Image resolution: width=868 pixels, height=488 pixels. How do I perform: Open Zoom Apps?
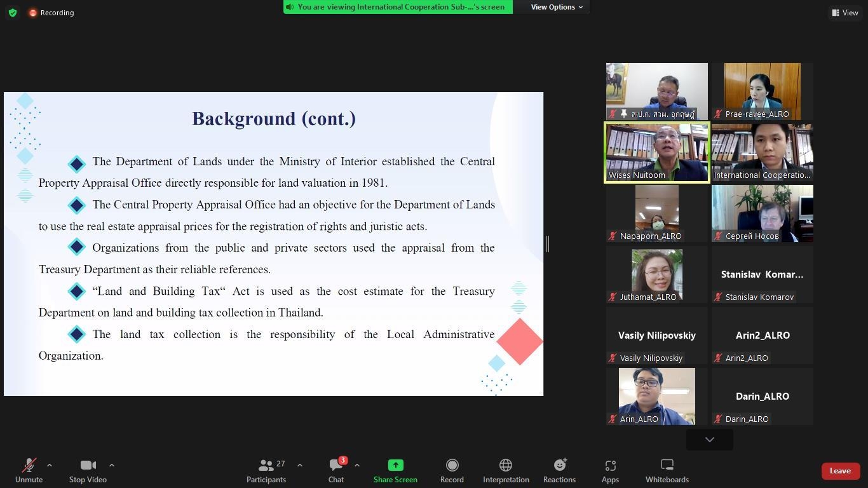(610, 471)
